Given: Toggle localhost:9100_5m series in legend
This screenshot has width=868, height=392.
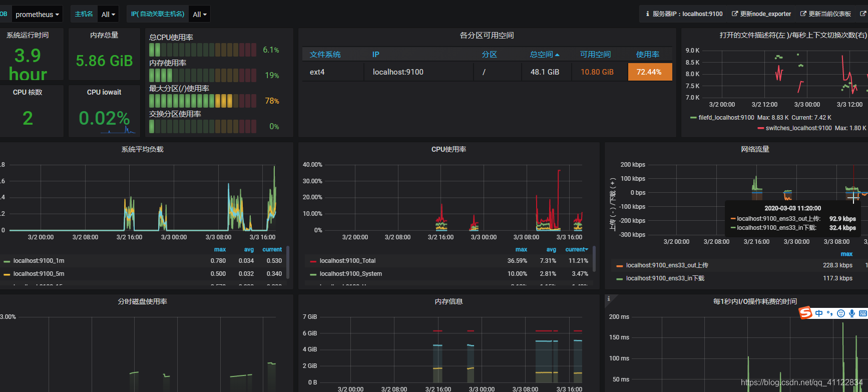Looking at the screenshot, I should click(39, 274).
